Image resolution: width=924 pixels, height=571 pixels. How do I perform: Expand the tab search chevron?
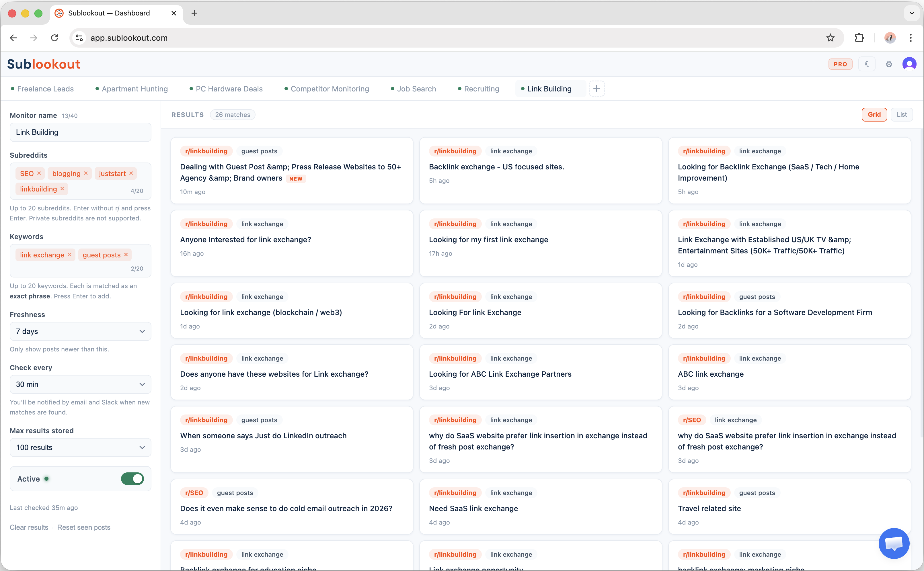click(x=912, y=13)
